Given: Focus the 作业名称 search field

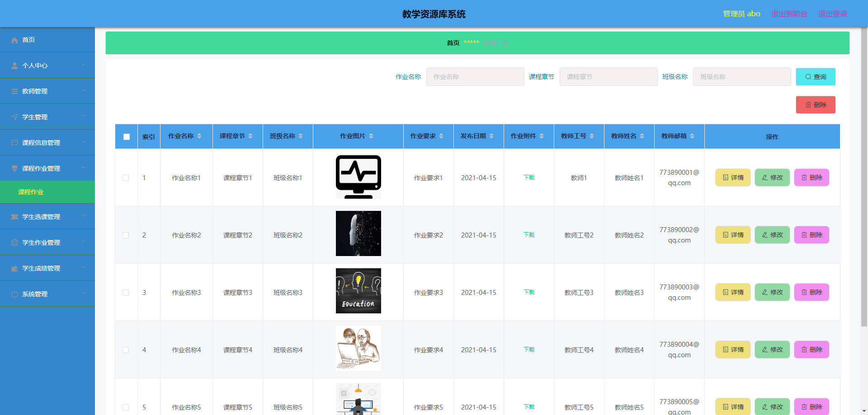Looking at the screenshot, I should (x=475, y=77).
